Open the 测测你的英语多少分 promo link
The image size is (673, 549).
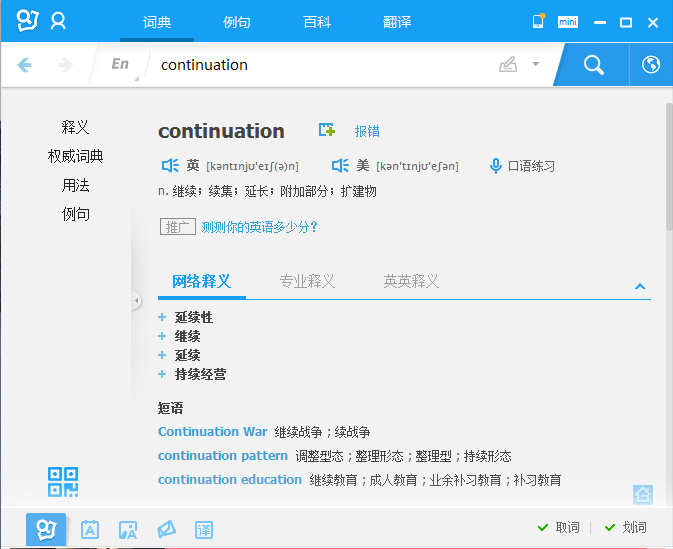click(259, 227)
